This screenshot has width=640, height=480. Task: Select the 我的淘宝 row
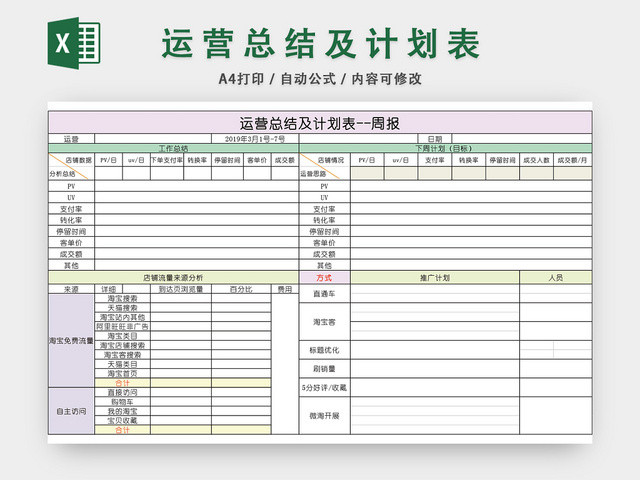122,411
